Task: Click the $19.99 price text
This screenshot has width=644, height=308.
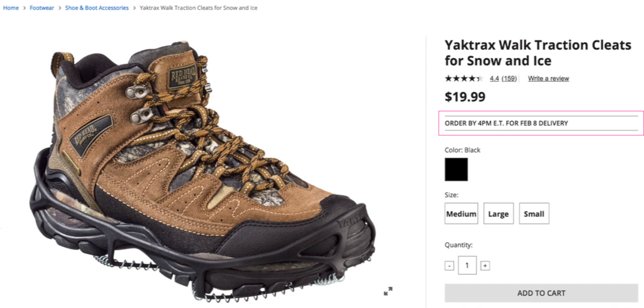Action: 465,97
